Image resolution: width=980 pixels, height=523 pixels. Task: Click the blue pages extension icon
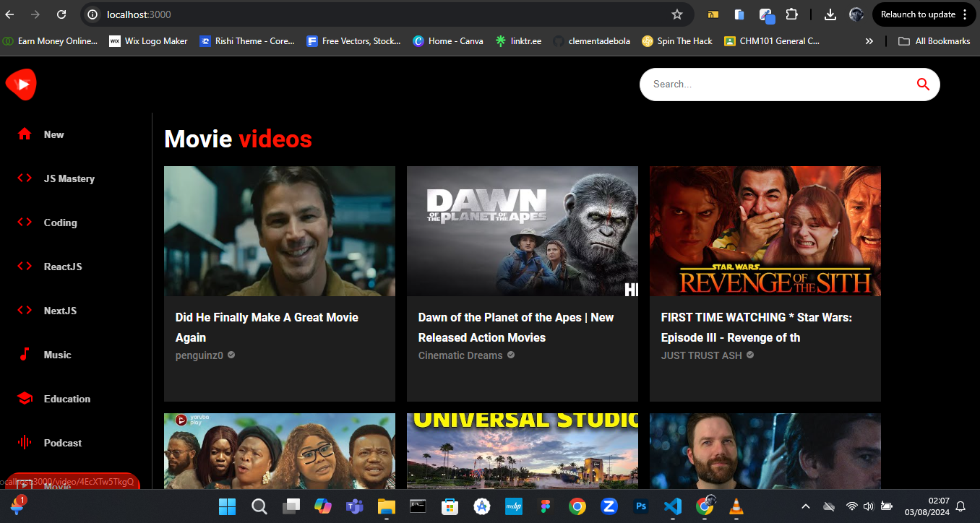739,14
